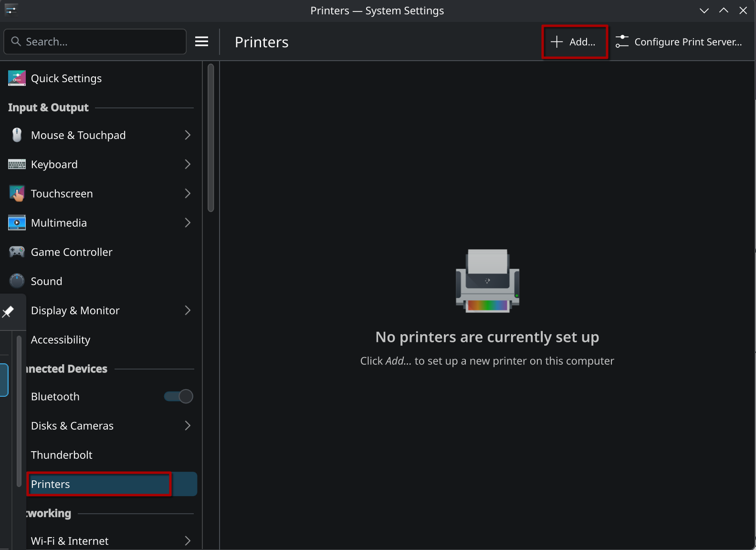Toggle the Bluetooth switch
The height and width of the screenshot is (550, 756).
coord(178,397)
